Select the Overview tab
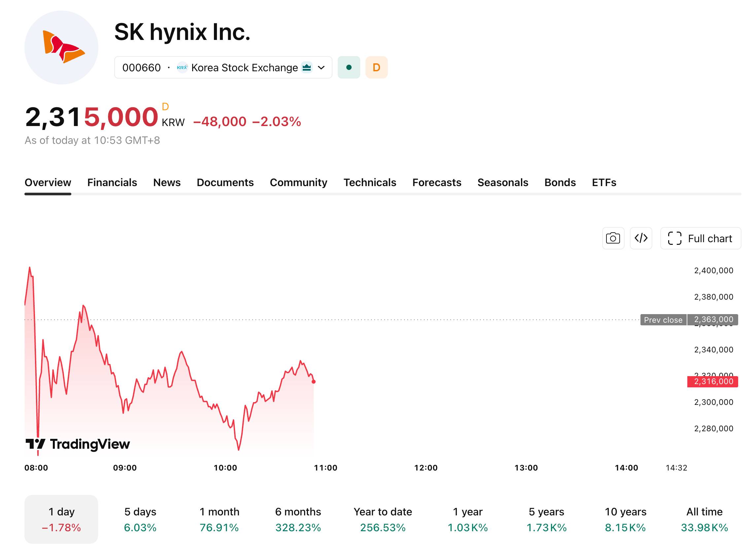 pos(48,182)
